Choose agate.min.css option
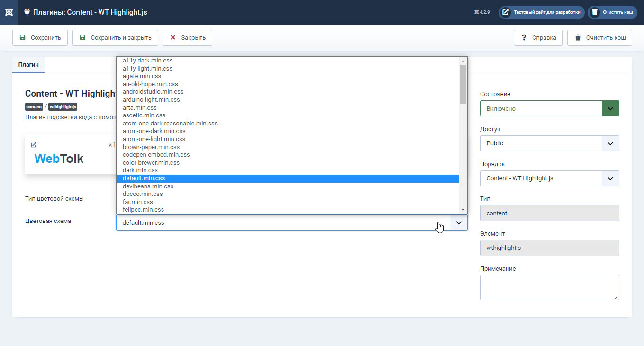This screenshot has width=644, height=346. tap(288, 76)
